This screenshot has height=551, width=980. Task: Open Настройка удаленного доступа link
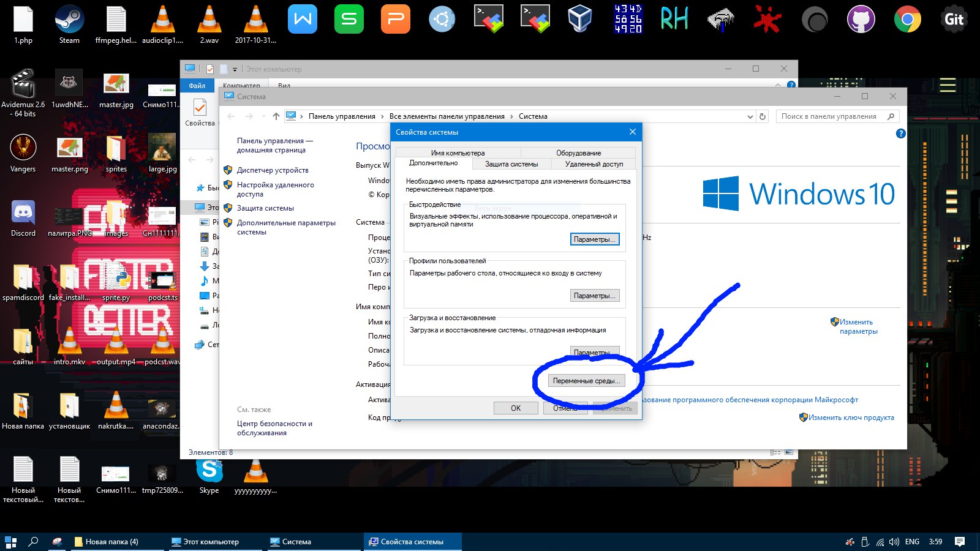click(x=275, y=189)
